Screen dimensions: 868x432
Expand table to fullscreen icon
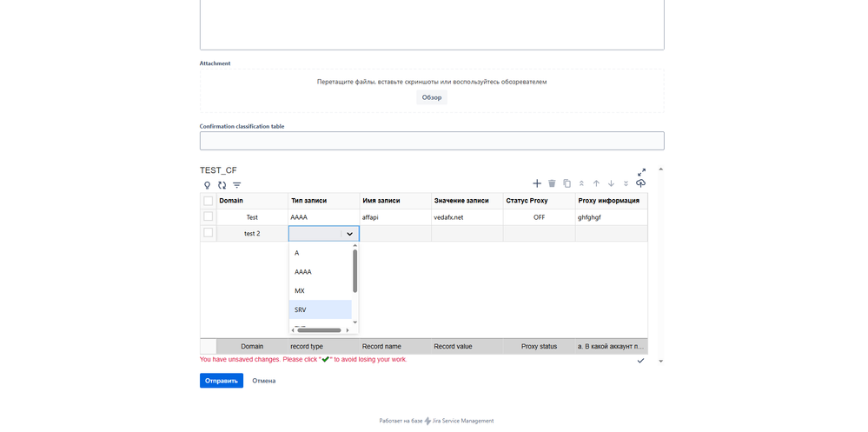point(641,172)
